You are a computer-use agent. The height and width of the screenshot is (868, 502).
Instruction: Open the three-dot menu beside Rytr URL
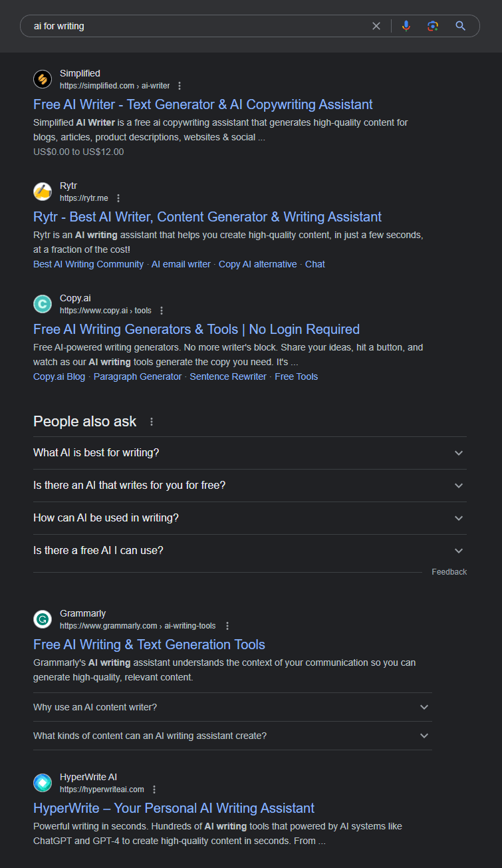click(118, 198)
